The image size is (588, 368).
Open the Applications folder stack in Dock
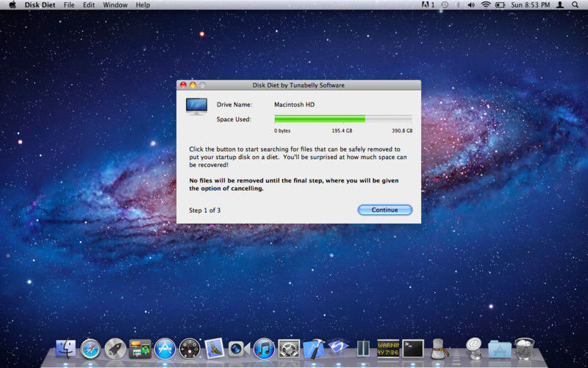pos(500,350)
